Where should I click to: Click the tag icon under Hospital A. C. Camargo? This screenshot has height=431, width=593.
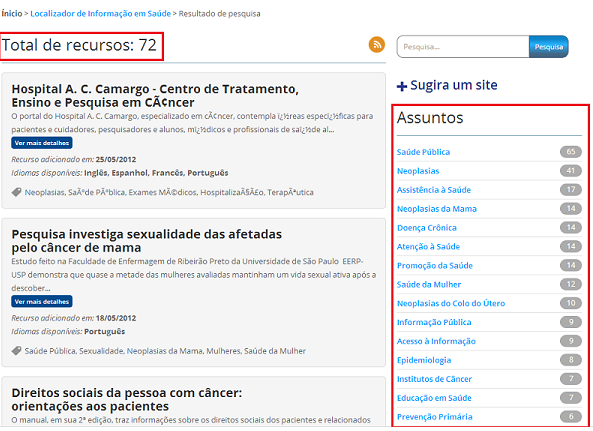click(16, 192)
